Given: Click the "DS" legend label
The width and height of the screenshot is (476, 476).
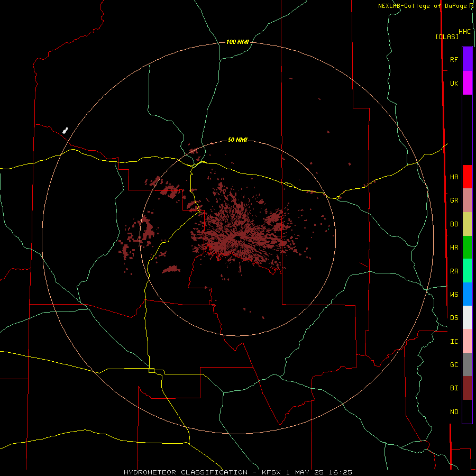Looking at the screenshot, I should [x=454, y=318].
